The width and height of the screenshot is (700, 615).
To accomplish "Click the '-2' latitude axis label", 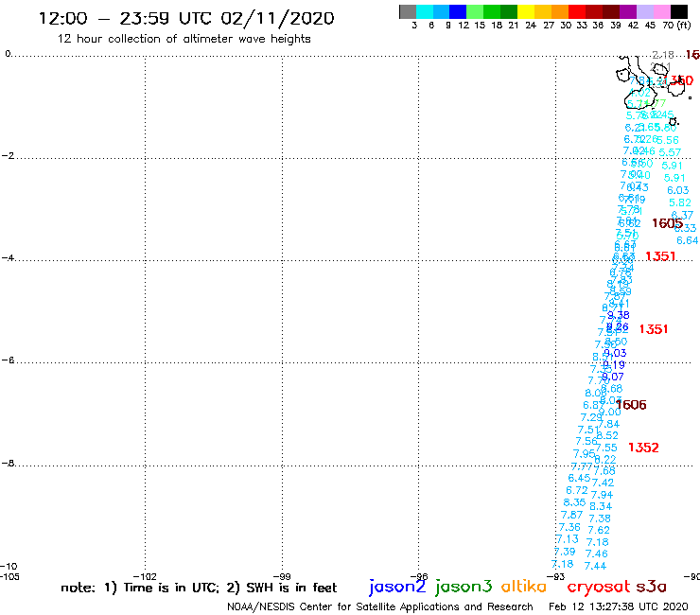I will click(8, 156).
